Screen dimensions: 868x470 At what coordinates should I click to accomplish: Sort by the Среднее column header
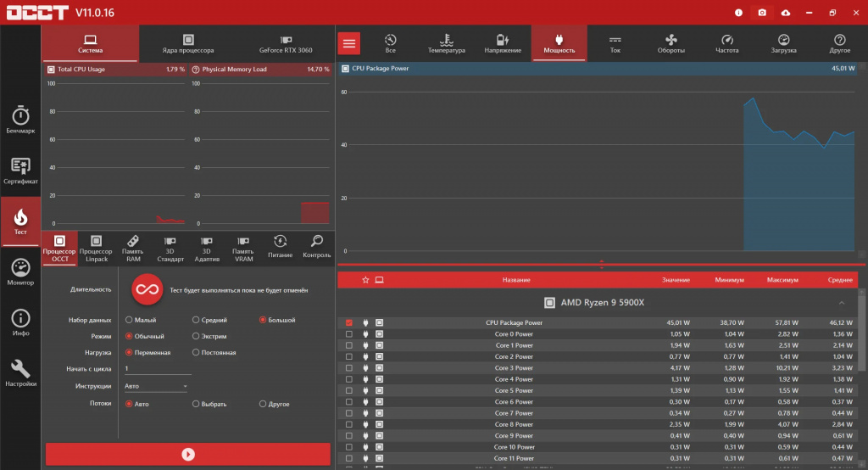click(840, 280)
